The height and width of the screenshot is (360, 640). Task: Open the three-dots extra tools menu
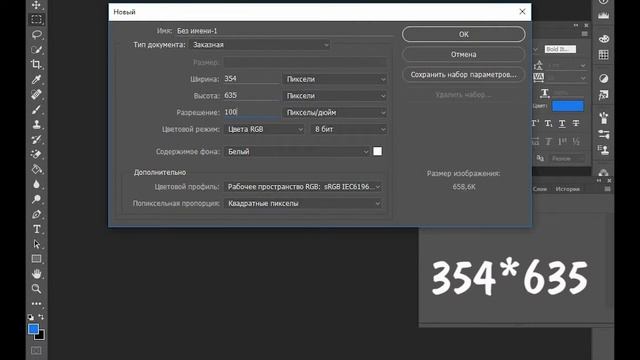coord(36,304)
